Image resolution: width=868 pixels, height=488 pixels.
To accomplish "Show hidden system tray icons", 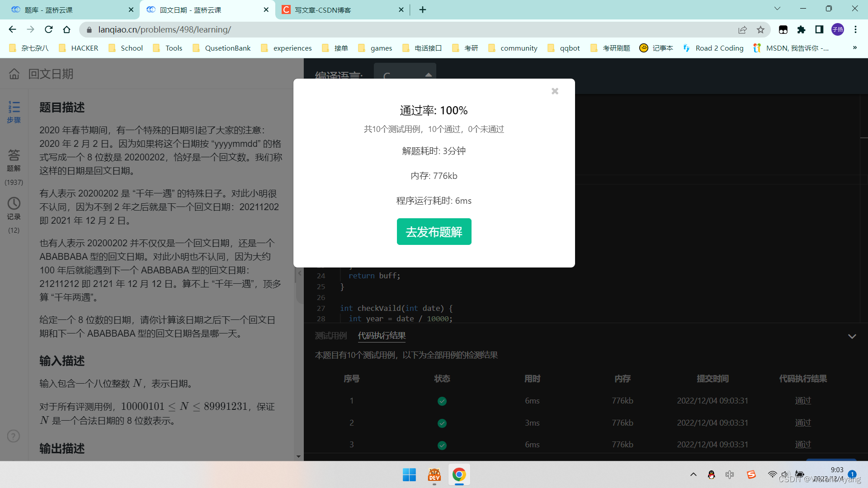I will tap(693, 475).
